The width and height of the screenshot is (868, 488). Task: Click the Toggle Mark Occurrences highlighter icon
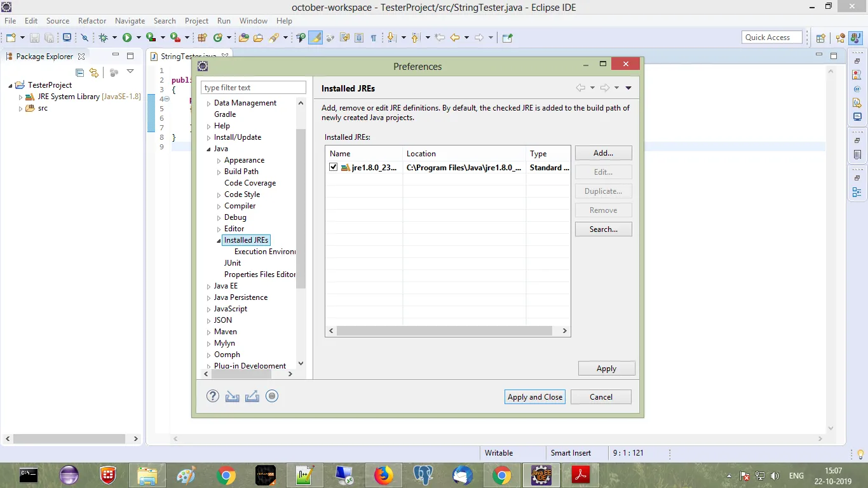[316, 38]
